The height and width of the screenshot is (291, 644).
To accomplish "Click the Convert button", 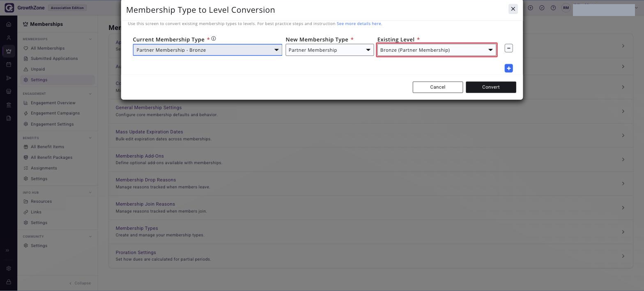I will click(491, 87).
